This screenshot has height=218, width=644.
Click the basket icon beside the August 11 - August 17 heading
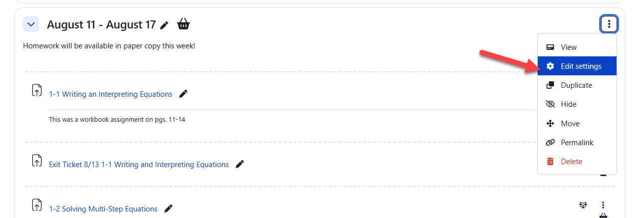pos(184,24)
